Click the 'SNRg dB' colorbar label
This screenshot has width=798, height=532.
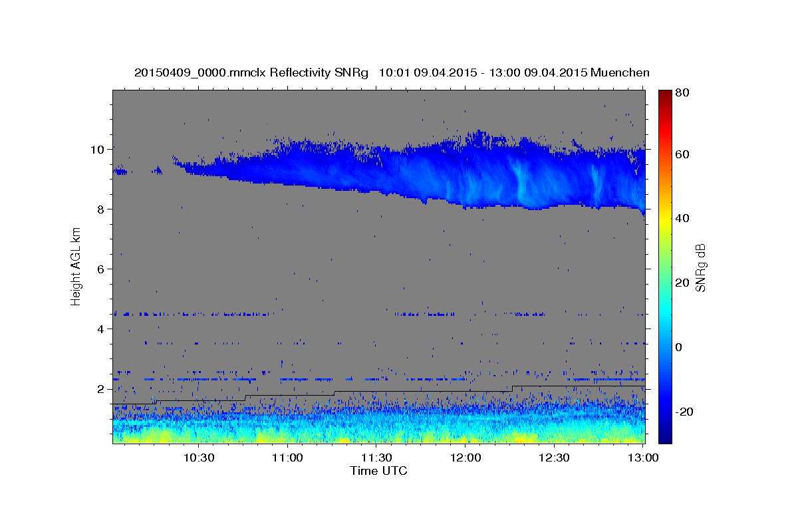700,268
